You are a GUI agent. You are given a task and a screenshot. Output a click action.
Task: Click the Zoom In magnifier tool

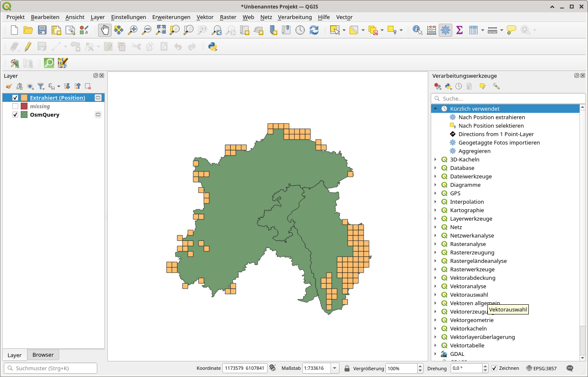(x=133, y=30)
